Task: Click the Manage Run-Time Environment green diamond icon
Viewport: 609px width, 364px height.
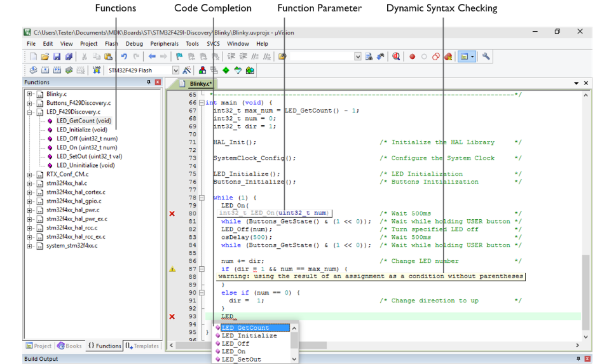Action: point(226,71)
